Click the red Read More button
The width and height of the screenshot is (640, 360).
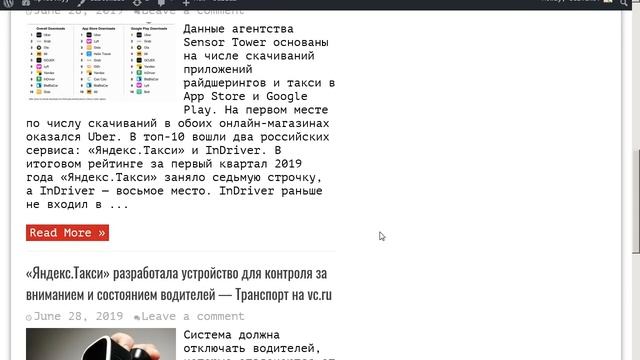(x=67, y=233)
